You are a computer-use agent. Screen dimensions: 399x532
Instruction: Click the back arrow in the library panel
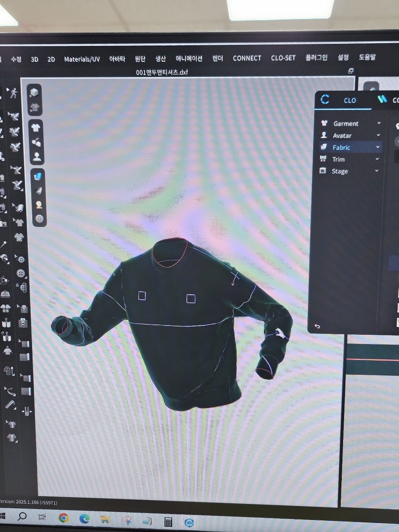click(x=317, y=326)
